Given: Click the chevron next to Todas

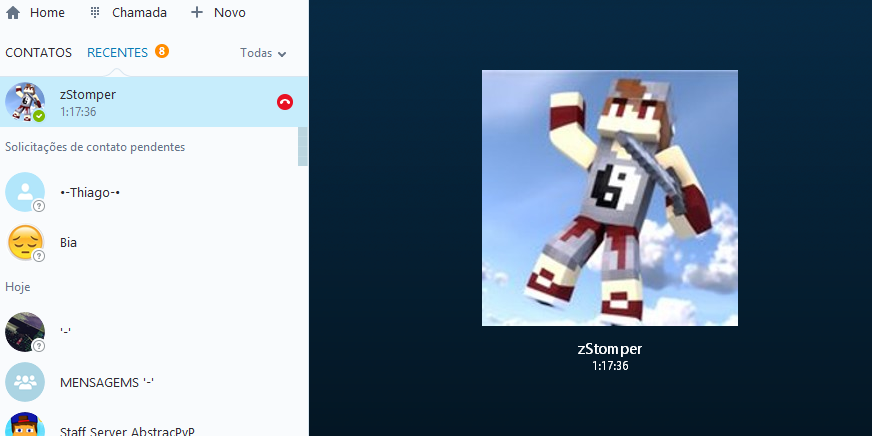Looking at the screenshot, I should 282,54.
